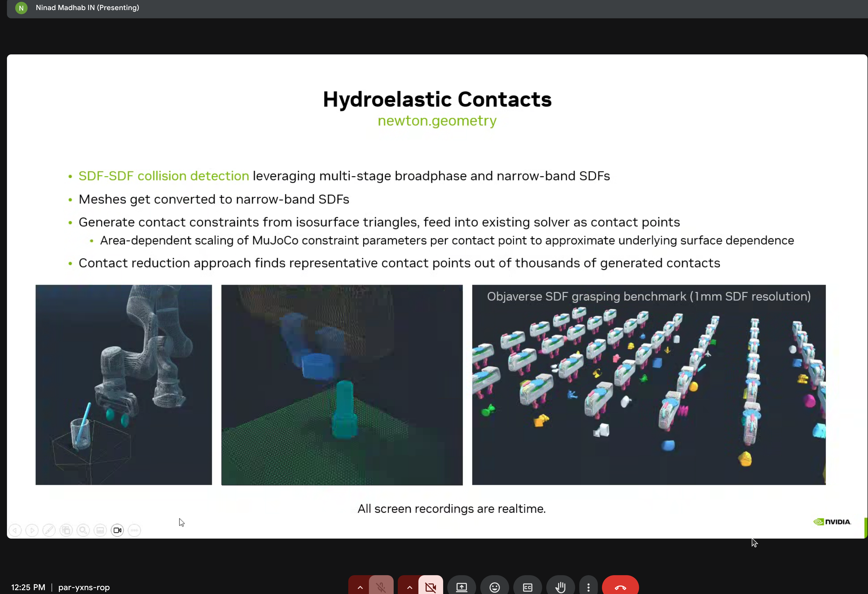Go to the next slide arrow

pos(32,530)
